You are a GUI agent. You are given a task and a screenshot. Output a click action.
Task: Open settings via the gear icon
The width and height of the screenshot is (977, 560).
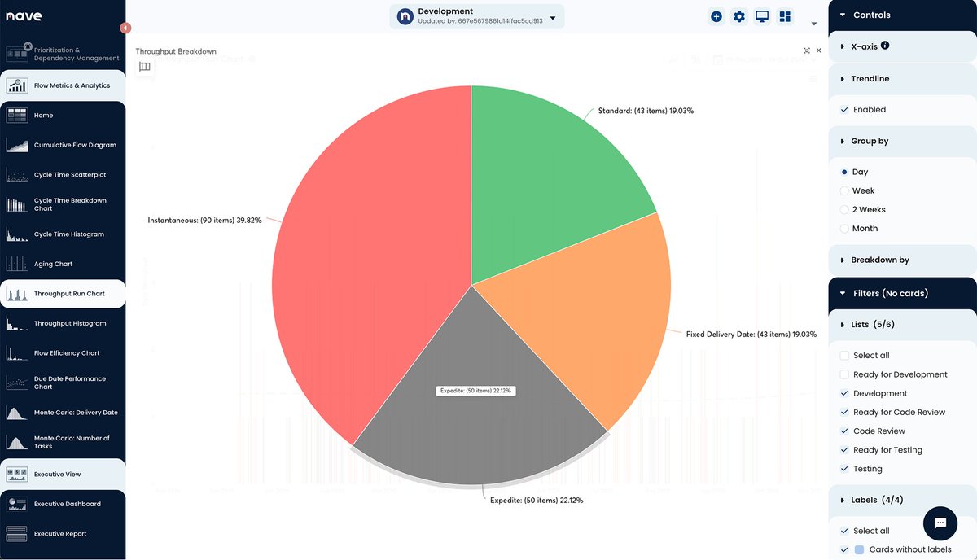pos(739,15)
